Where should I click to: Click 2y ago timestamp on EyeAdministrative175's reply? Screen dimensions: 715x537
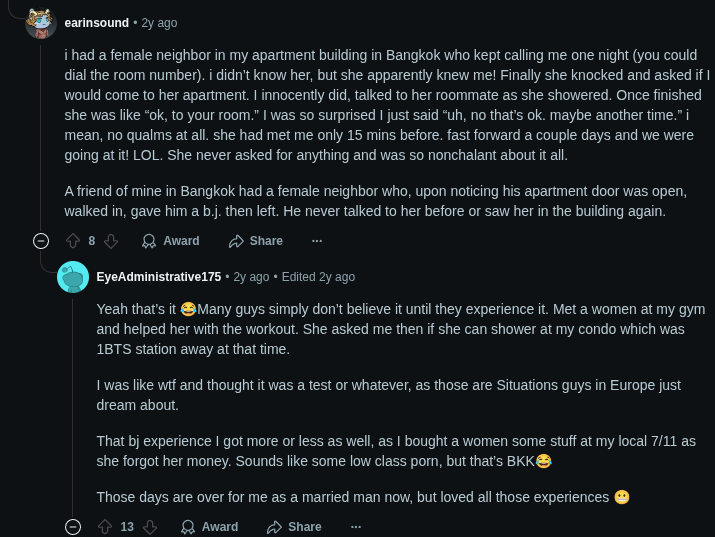[251, 277]
